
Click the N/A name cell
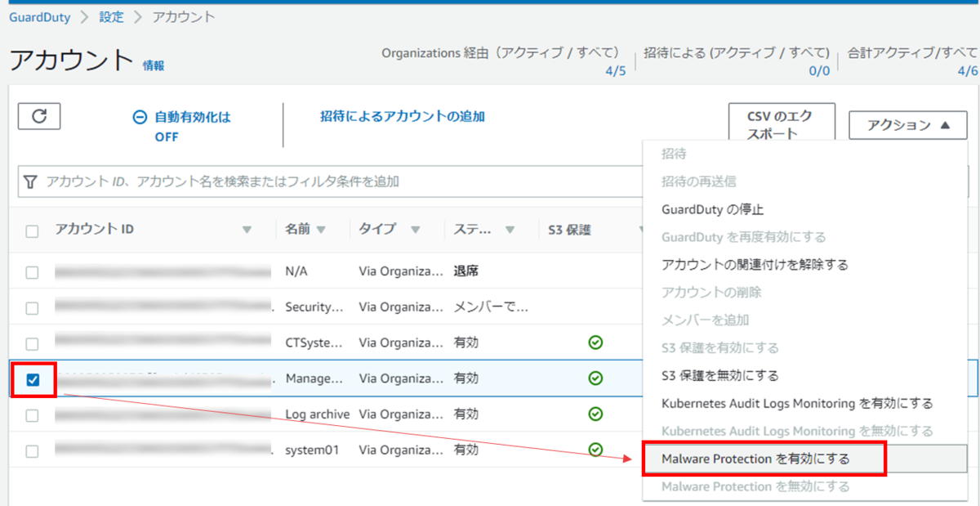point(296,271)
